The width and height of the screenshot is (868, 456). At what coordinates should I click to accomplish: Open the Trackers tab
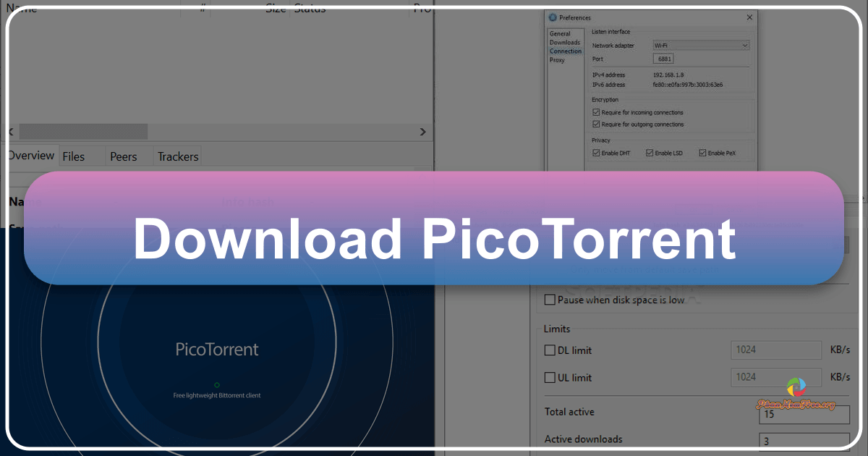(x=176, y=156)
